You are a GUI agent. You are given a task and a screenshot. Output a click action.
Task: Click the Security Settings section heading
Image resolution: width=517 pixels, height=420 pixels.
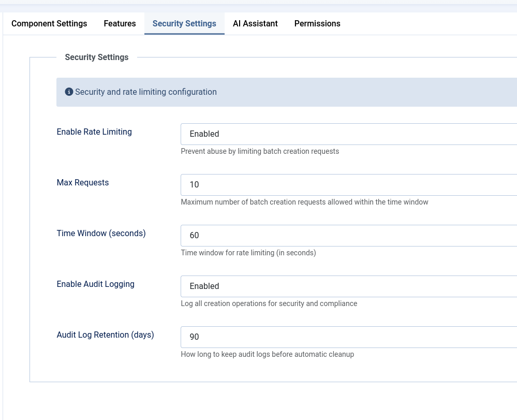click(96, 57)
